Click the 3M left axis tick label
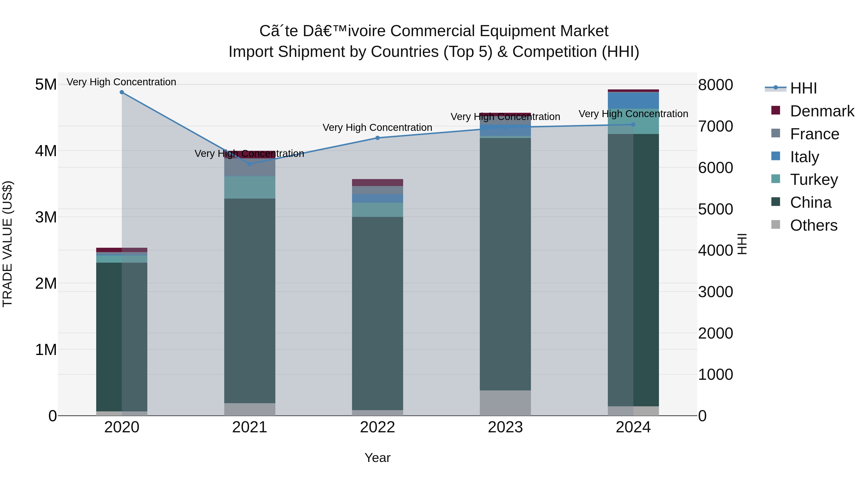The image size is (868, 488). coord(46,217)
